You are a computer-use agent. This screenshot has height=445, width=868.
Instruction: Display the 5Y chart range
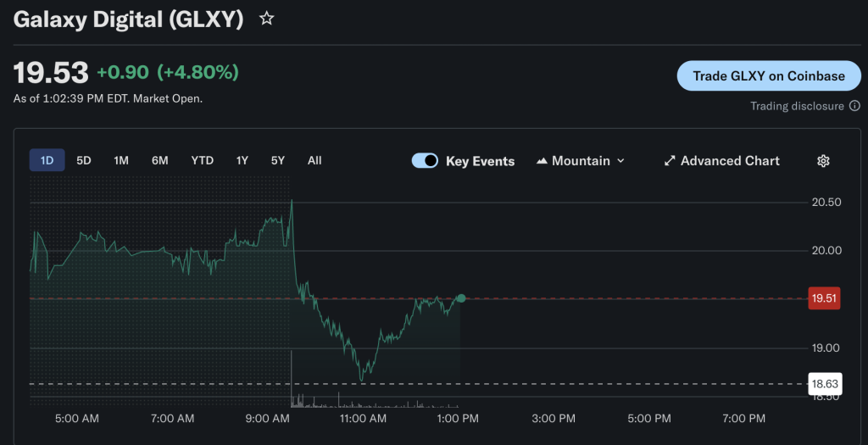278,160
